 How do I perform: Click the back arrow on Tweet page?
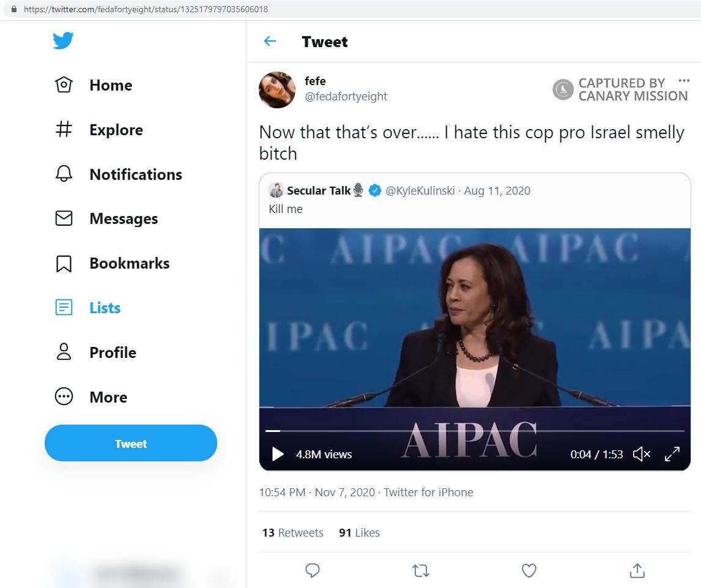[269, 41]
